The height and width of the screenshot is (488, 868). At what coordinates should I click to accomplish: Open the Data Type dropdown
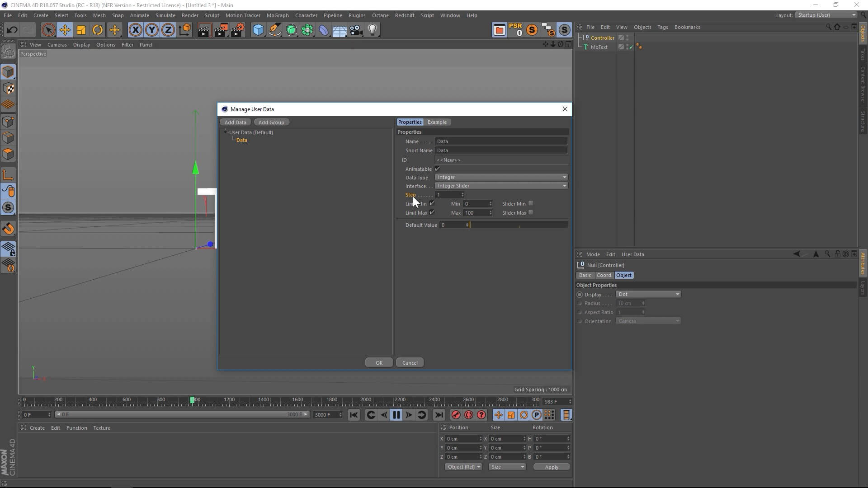tap(501, 177)
